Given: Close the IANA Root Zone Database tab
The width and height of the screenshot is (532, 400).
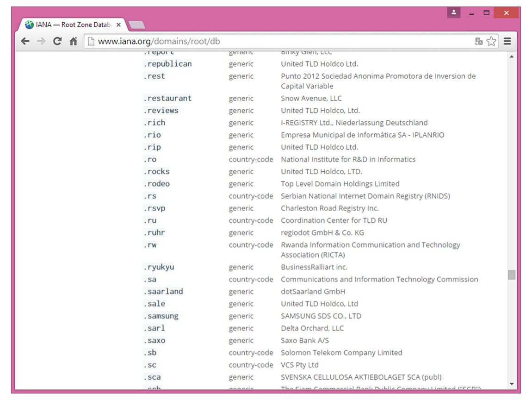Looking at the screenshot, I should coord(118,25).
